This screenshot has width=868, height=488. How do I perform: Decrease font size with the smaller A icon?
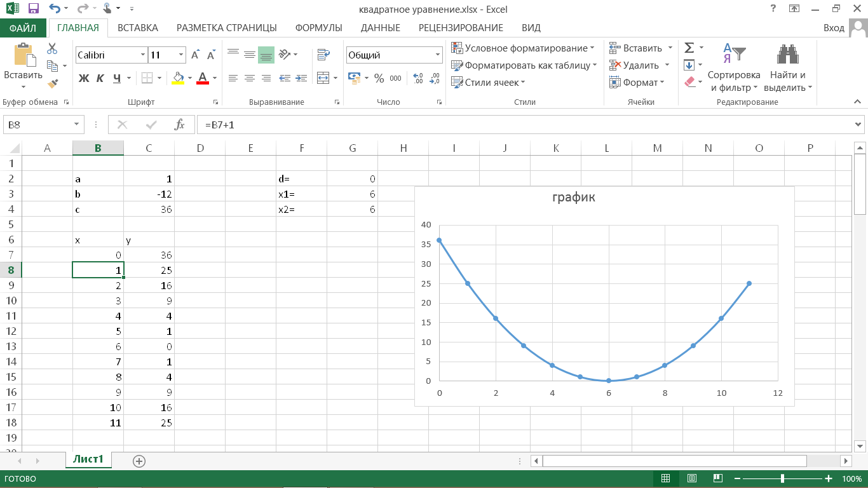pos(212,55)
